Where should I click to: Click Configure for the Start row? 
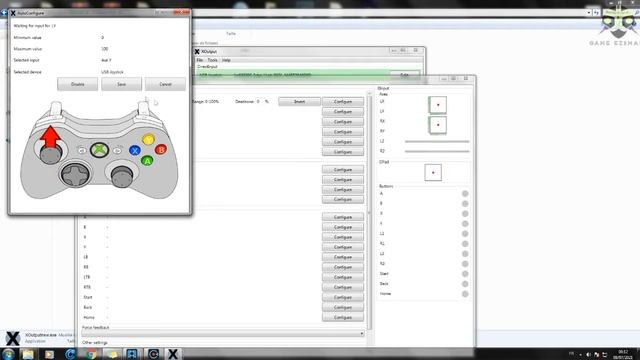(343, 297)
